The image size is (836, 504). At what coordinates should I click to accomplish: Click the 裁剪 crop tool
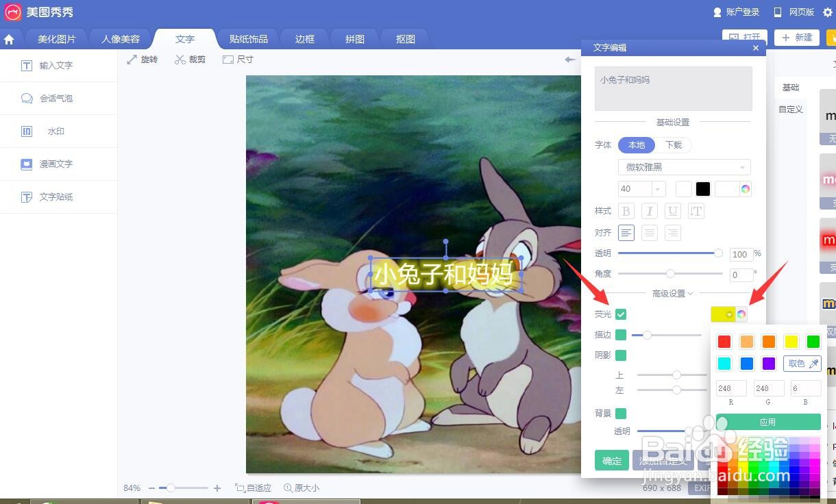point(190,60)
